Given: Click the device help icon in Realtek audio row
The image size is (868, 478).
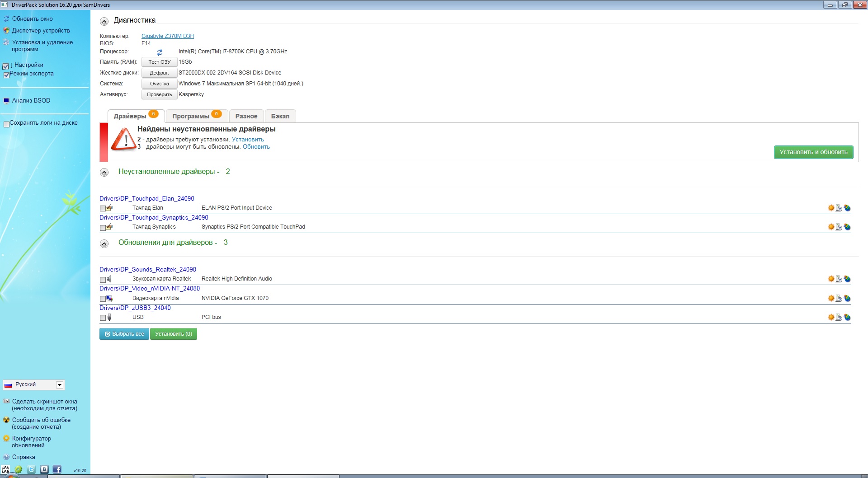Looking at the screenshot, I should [x=839, y=279].
